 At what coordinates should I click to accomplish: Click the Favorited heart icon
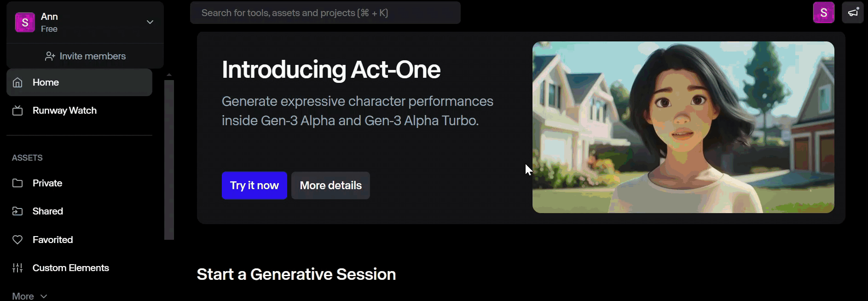coord(17,240)
